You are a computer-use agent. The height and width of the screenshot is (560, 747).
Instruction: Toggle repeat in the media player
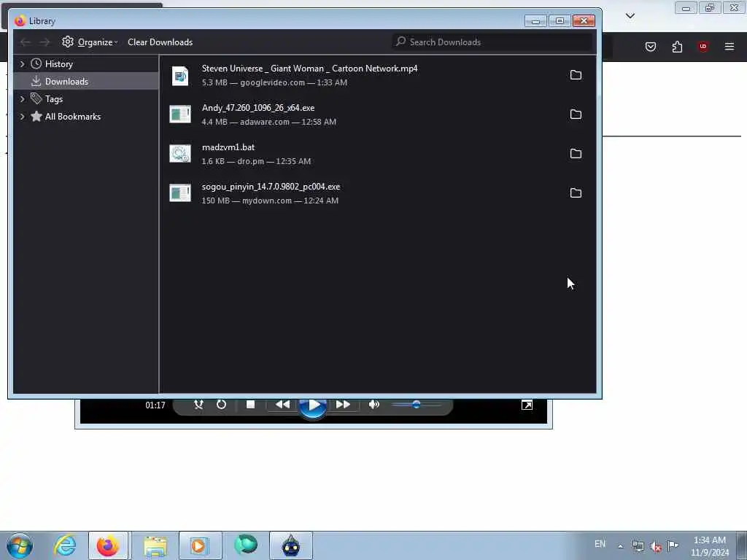coord(221,405)
